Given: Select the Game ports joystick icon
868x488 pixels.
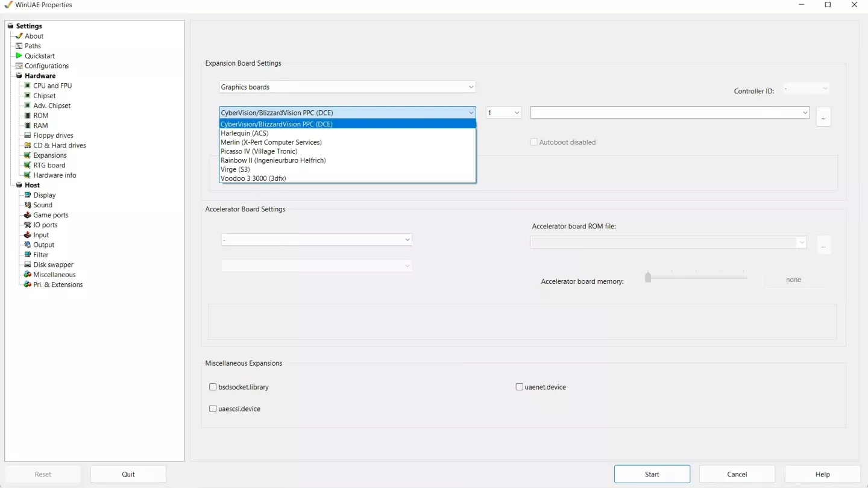Looking at the screenshot, I should [x=27, y=215].
